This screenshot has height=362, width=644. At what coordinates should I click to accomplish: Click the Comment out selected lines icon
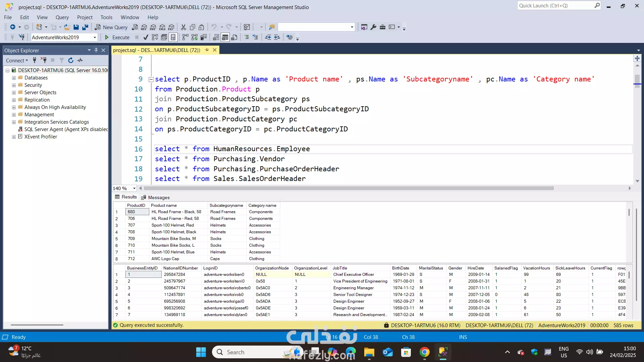[x=247, y=37]
